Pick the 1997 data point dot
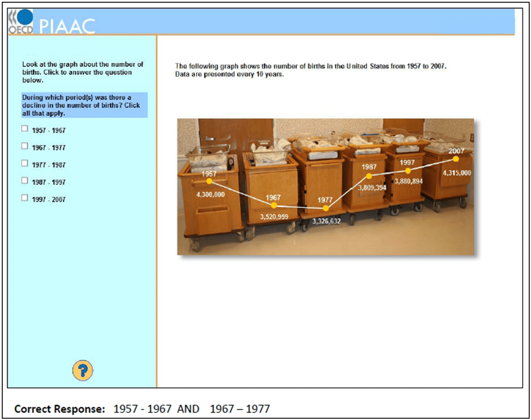The image size is (531, 420). pyautogui.click(x=408, y=170)
